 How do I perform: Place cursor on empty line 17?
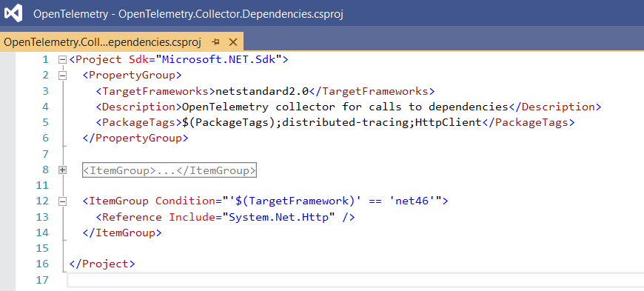355,280
